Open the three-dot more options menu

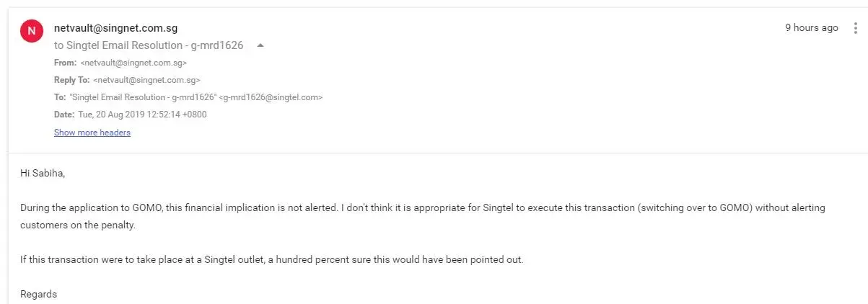pos(856,28)
